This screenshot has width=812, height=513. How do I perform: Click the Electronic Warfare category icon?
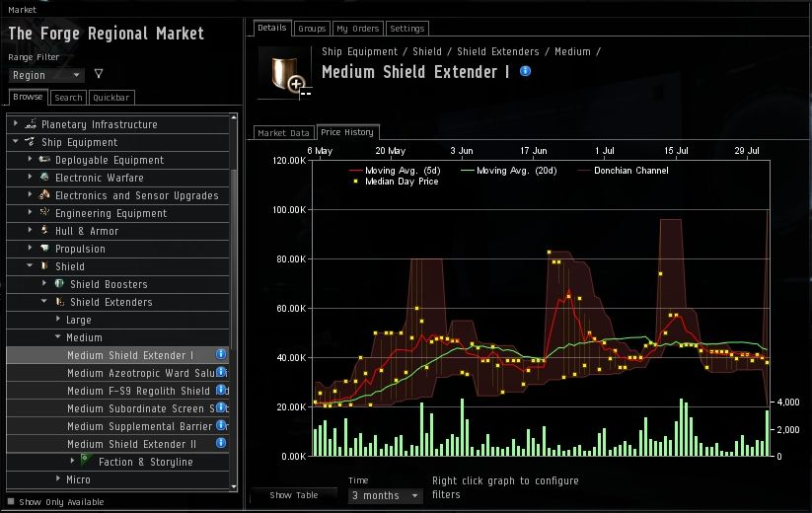pyautogui.click(x=44, y=178)
